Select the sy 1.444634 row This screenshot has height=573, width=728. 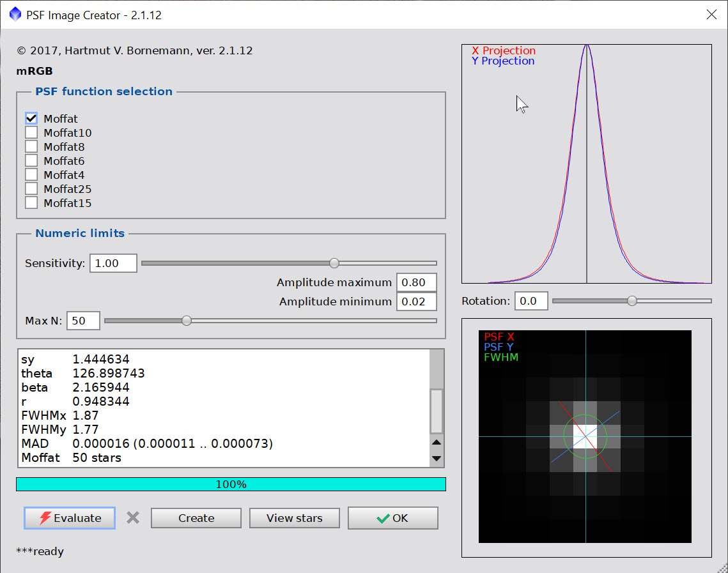click(x=225, y=359)
